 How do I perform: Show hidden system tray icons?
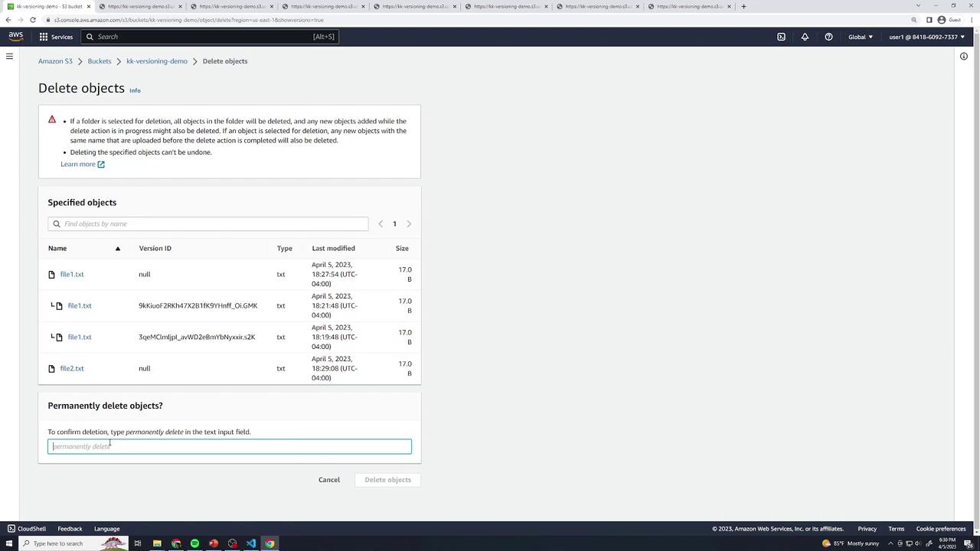tap(890, 543)
